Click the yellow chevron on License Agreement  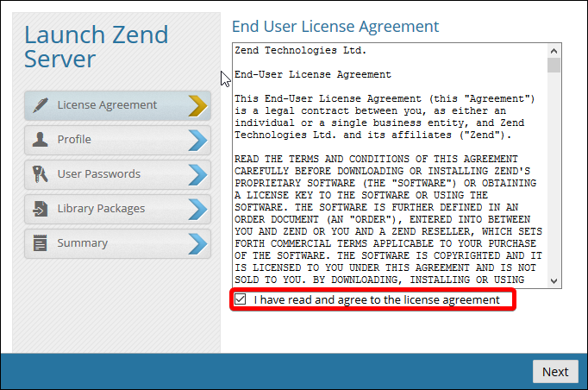tap(197, 105)
